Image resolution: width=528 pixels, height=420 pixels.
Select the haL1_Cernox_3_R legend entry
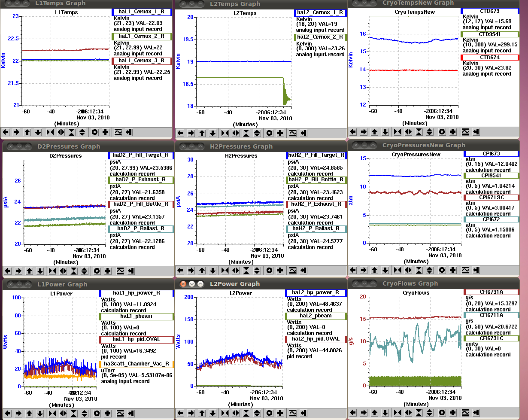142,61
